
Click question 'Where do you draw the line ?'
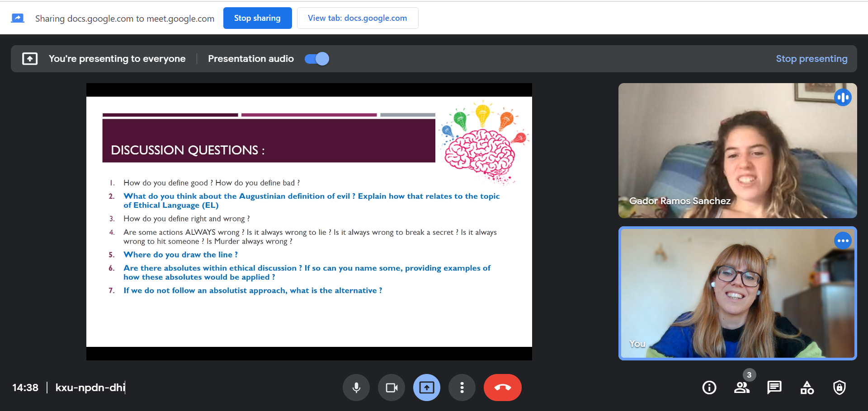[180, 255]
